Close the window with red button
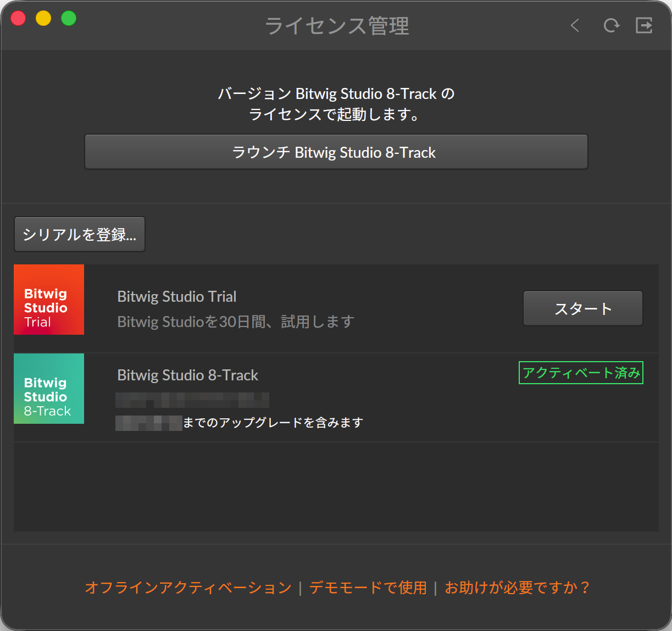672x631 pixels. pyautogui.click(x=18, y=18)
